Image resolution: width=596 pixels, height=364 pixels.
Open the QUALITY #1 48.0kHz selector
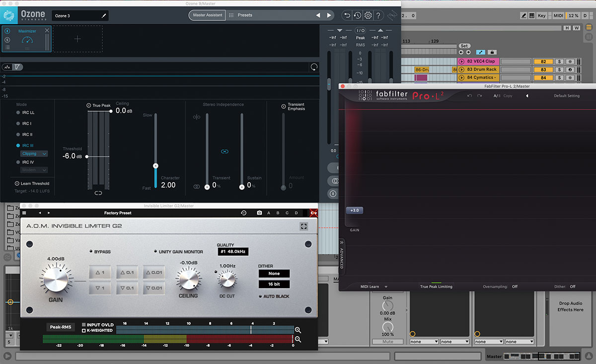[x=233, y=252]
